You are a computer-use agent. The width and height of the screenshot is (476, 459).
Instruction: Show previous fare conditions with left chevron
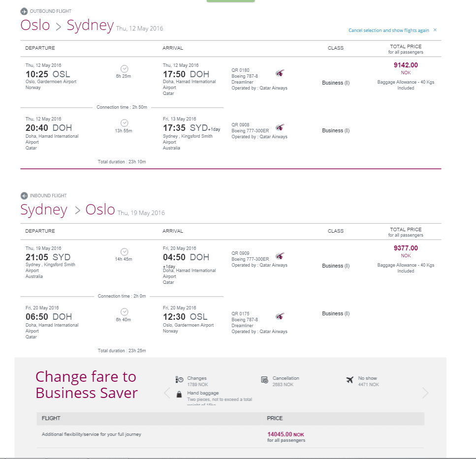[x=167, y=393]
